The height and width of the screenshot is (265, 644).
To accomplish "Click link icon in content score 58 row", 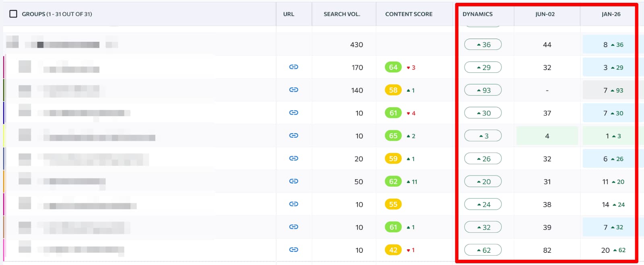I will (293, 90).
